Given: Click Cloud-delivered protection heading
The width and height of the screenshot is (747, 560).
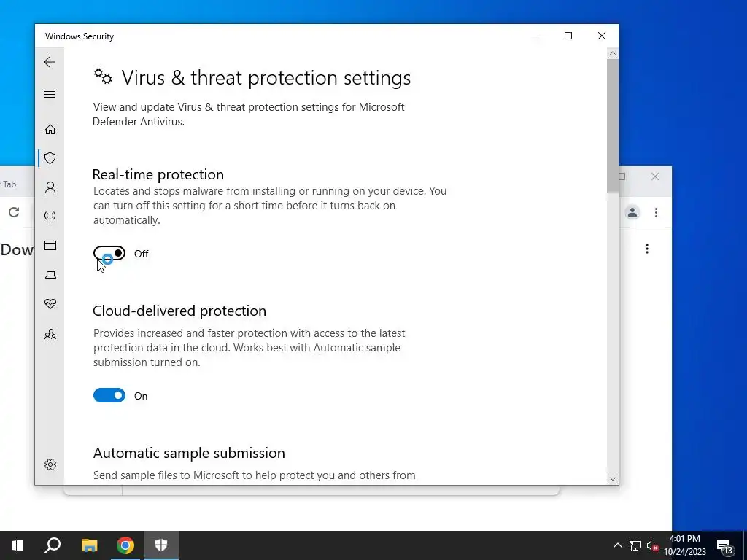Looking at the screenshot, I should coord(179,311).
